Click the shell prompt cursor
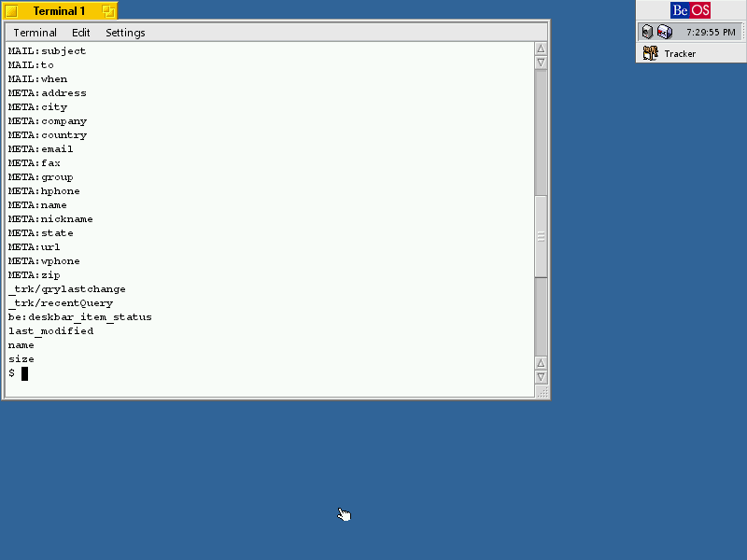The height and width of the screenshot is (560, 747). click(25, 374)
